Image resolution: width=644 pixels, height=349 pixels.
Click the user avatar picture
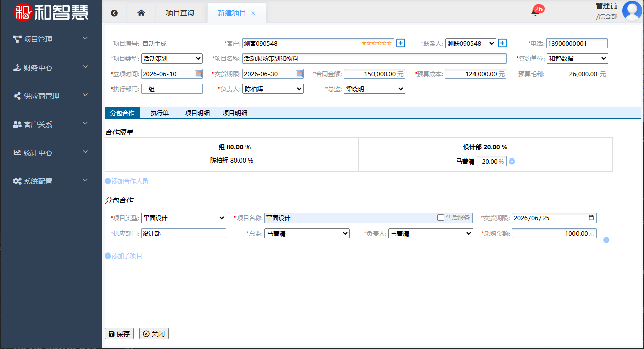click(632, 11)
